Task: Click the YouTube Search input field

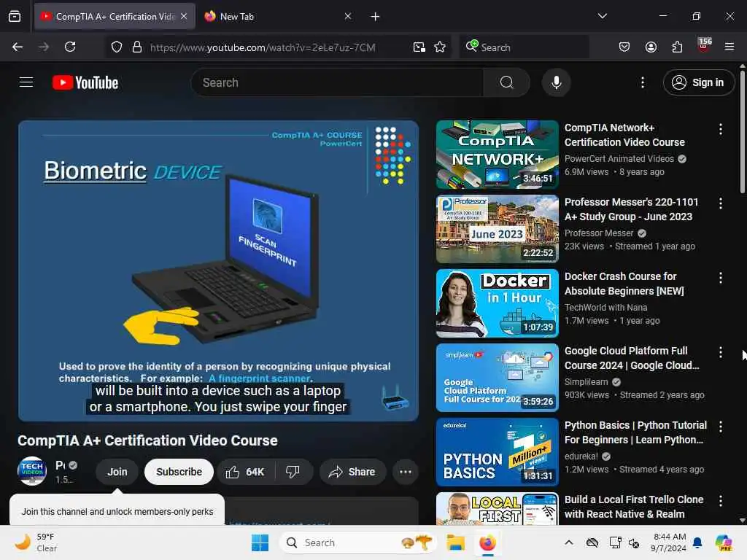Action: click(x=337, y=82)
